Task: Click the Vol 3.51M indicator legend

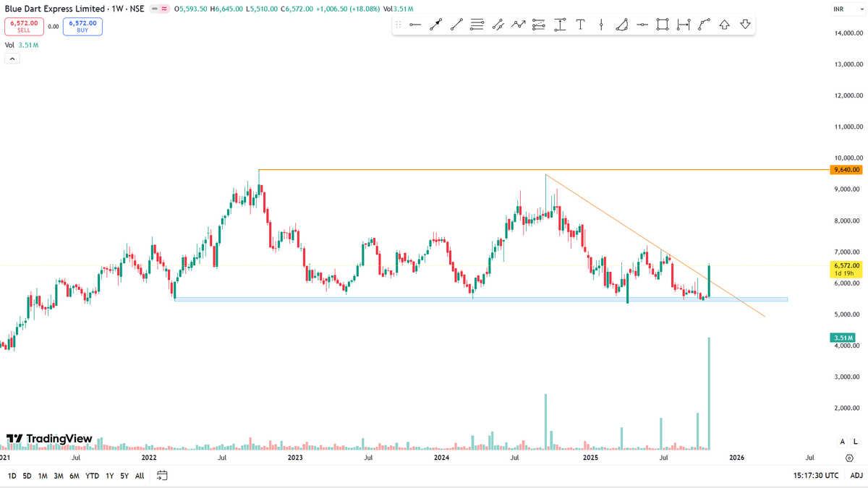Action: click(22, 45)
